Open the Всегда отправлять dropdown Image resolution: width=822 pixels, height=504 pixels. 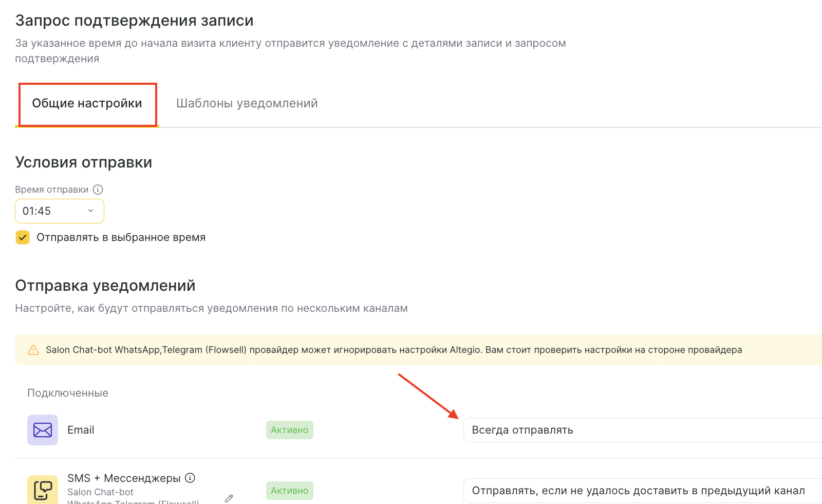click(642, 430)
